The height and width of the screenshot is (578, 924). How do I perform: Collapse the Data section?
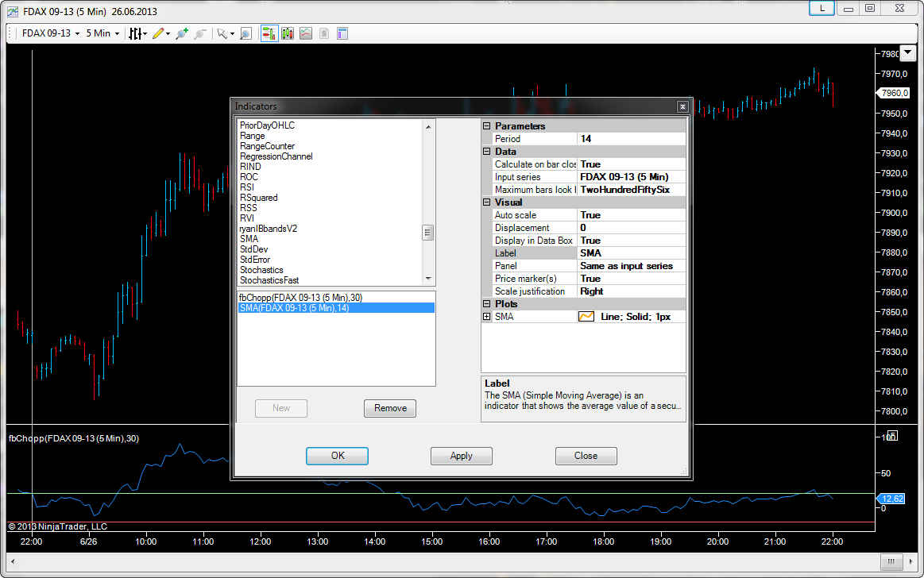coord(487,152)
